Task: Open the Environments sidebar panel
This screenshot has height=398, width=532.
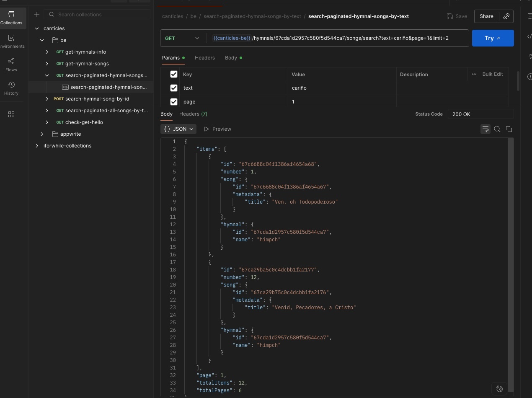Action: coord(11,41)
